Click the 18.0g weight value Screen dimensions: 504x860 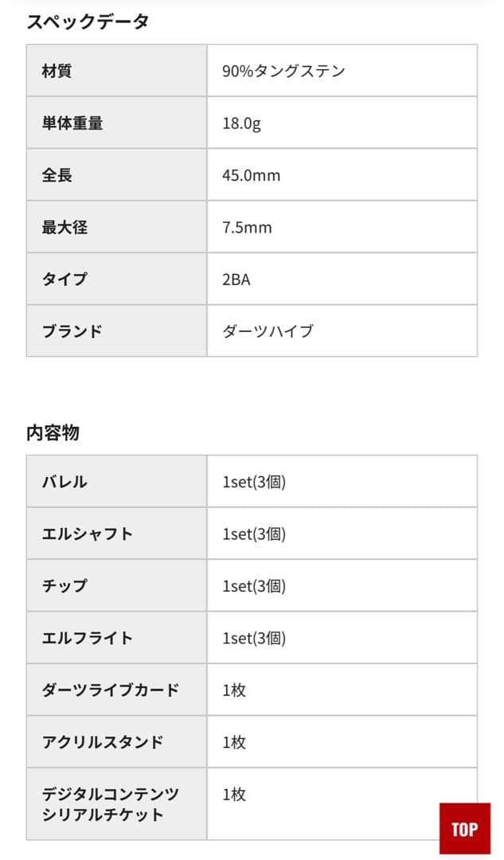tap(240, 123)
